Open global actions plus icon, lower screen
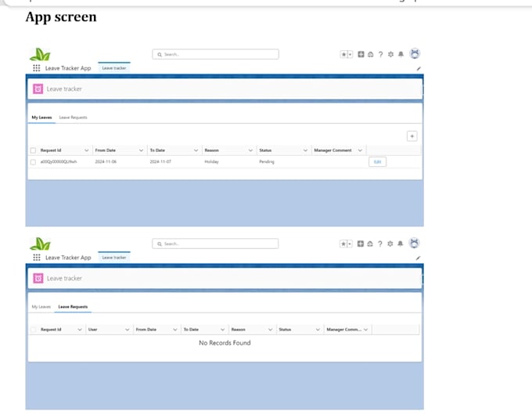 (x=361, y=244)
